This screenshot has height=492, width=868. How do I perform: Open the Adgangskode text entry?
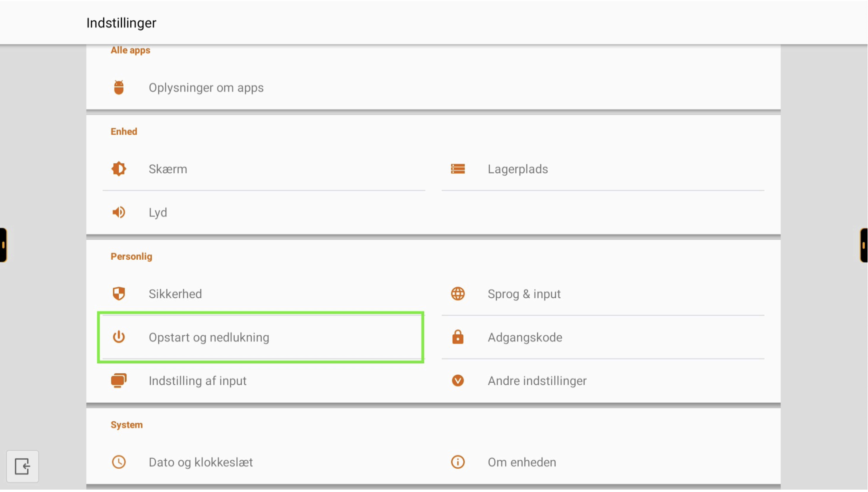525,337
